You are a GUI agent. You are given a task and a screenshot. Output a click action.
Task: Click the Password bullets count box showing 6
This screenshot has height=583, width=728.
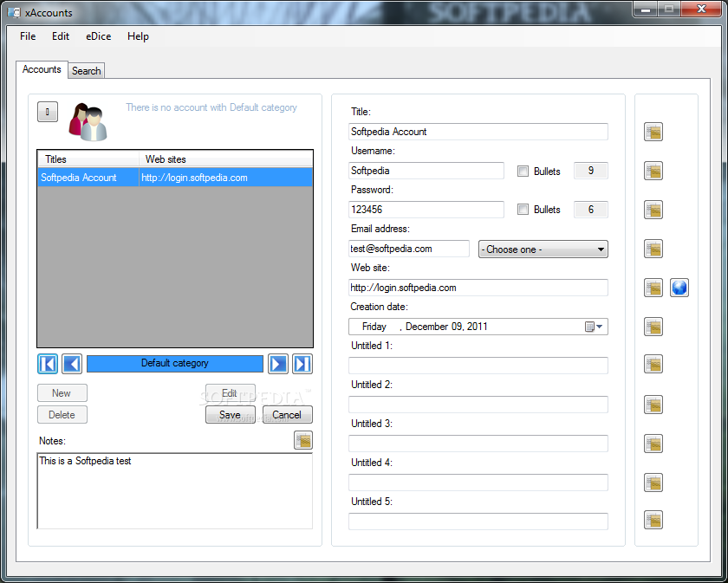pyautogui.click(x=591, y=210)
